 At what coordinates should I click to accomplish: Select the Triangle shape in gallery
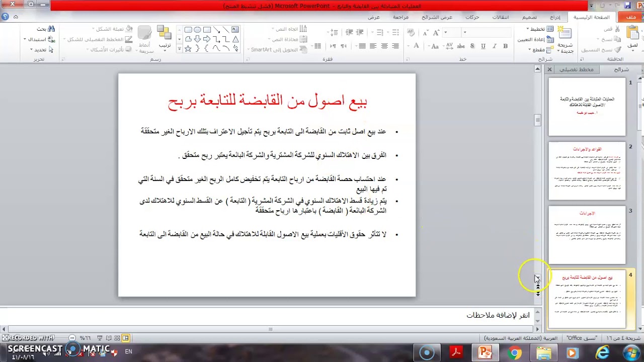pyautogui.click(x=235, y=39)
